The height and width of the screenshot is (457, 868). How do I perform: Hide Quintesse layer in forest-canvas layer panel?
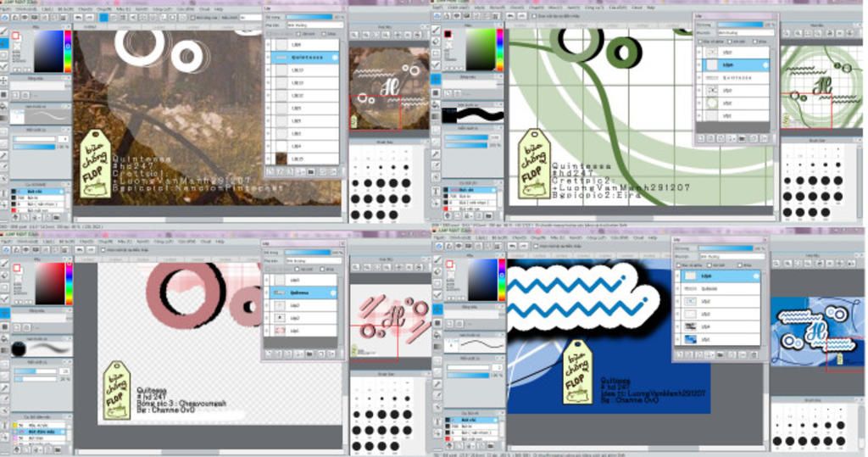coord(269,58)
